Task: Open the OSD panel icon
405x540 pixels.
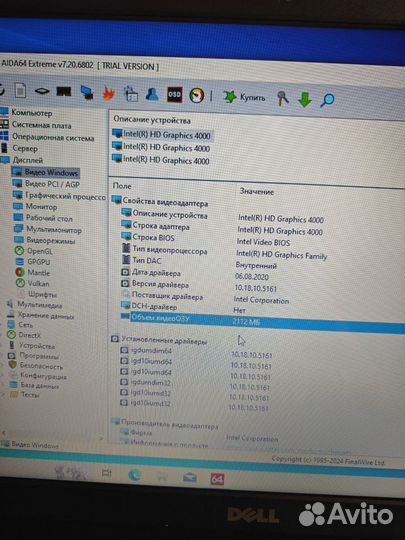Action: (174, 95)
